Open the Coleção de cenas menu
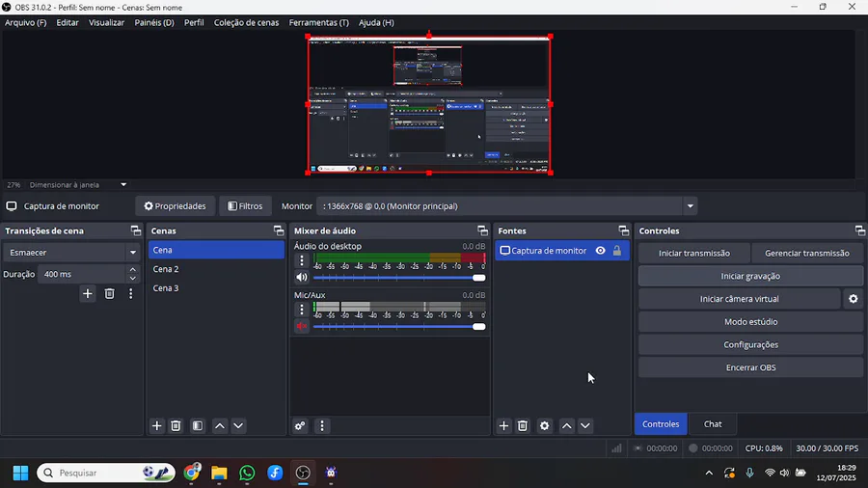 [246, 23]
